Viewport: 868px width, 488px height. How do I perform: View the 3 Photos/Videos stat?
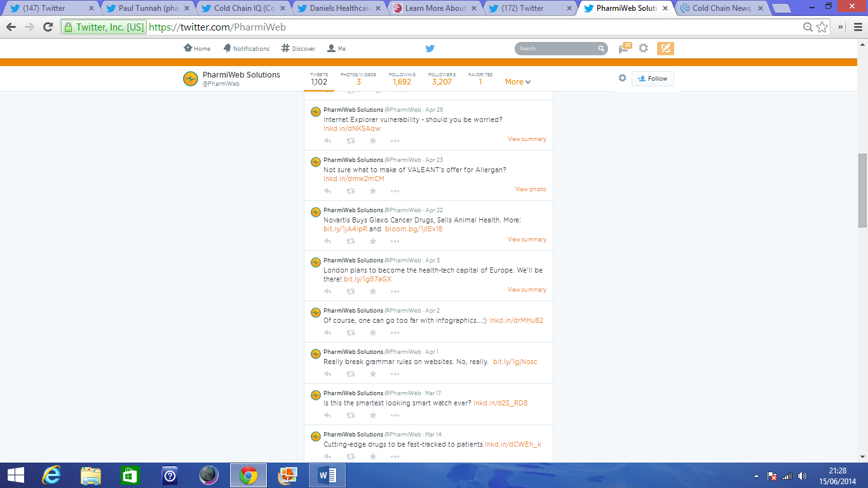(358, 79)
